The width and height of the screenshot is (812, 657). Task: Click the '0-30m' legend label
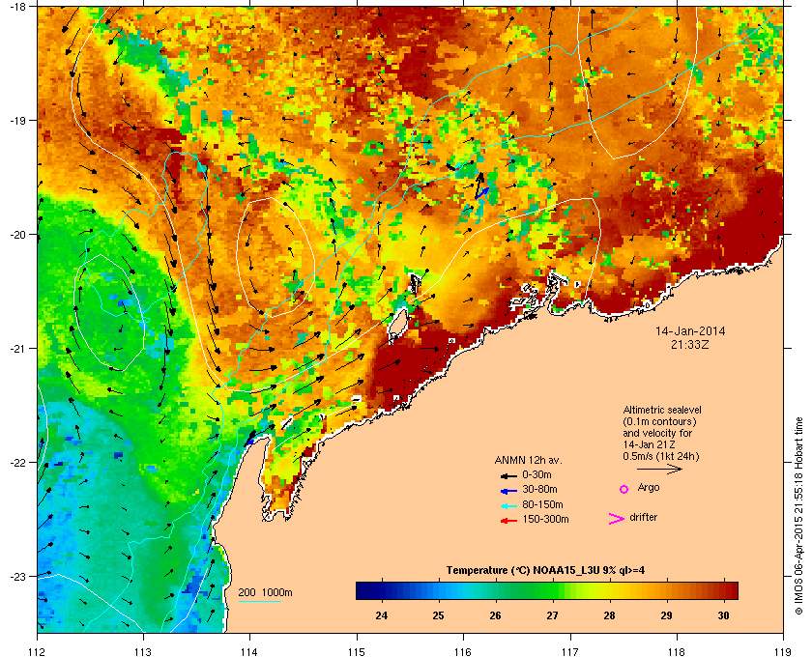tap(537, 474)
